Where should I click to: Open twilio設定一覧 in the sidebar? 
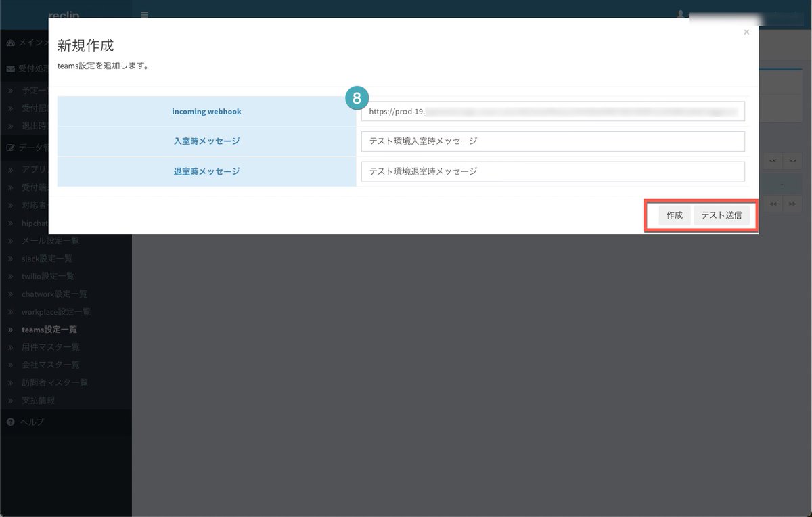(x=48, y=276)
